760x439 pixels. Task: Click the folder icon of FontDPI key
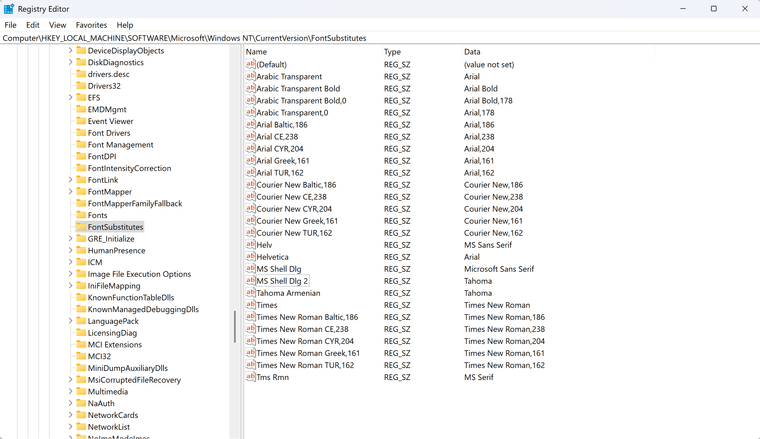pyautogui.click(x=81, y=156)
